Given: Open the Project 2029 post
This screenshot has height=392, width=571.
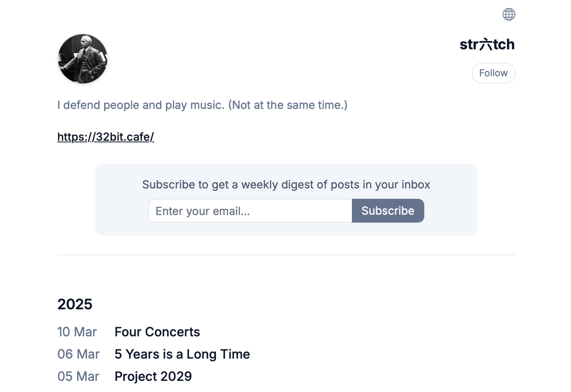Looking at the screenshot, I should pyautogui.click(x=153, y=376).
